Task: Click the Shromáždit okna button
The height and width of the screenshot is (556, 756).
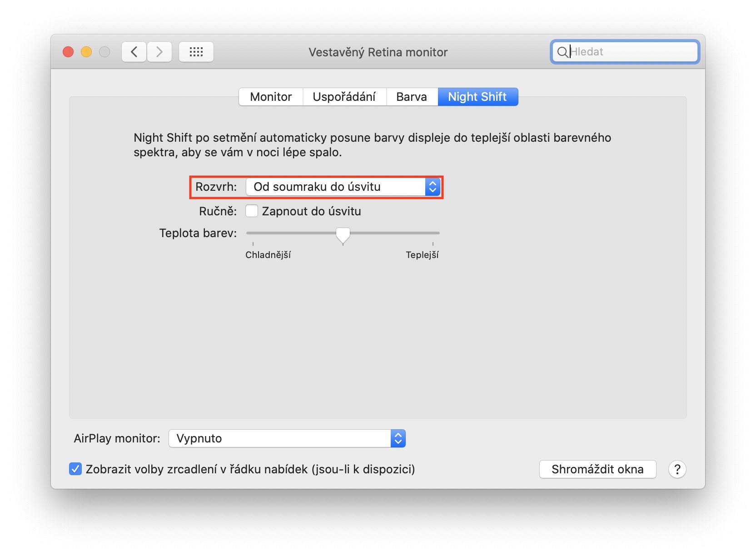Action: tap(597, 469)
